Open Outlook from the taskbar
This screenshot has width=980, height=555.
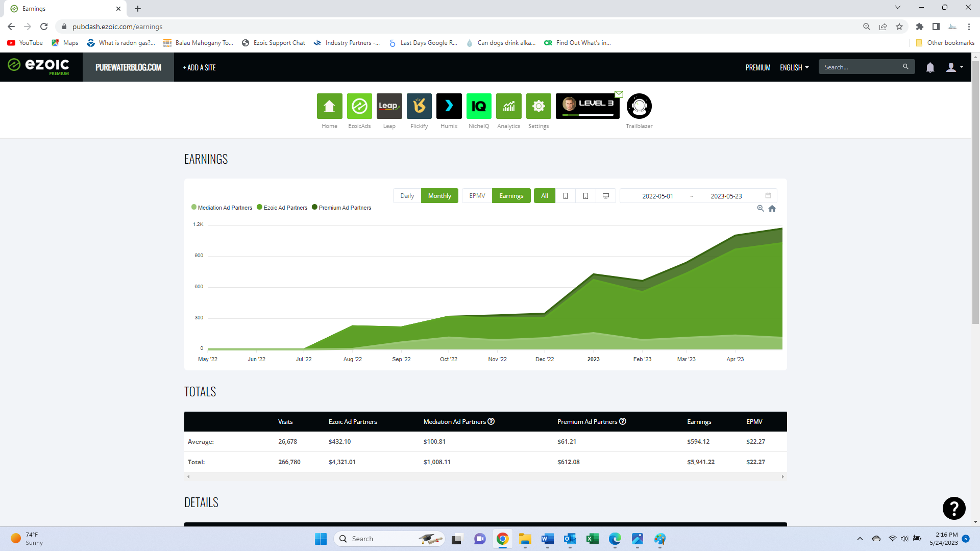pyautogui.click(x=570, y=539)
